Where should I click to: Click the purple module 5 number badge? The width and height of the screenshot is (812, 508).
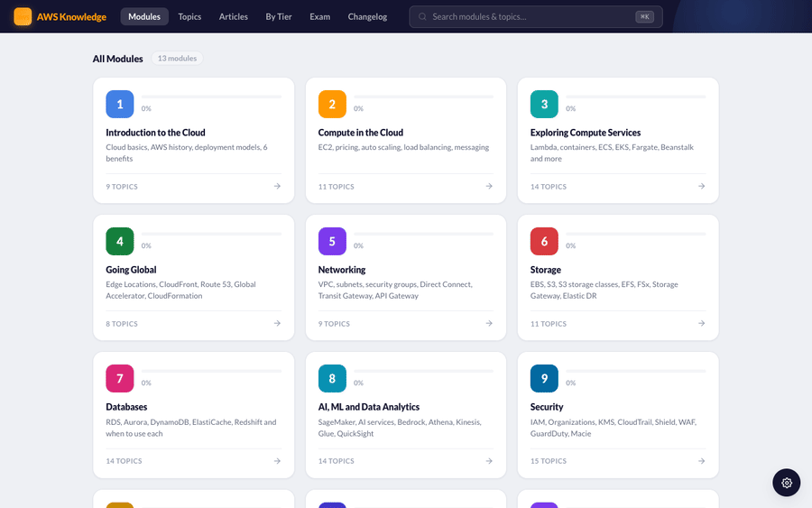coord(332,241)
